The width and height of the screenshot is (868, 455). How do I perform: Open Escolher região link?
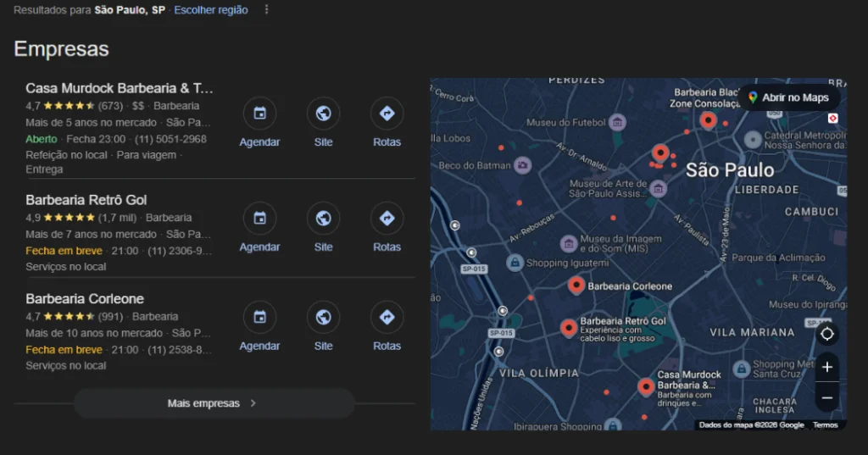211,10
